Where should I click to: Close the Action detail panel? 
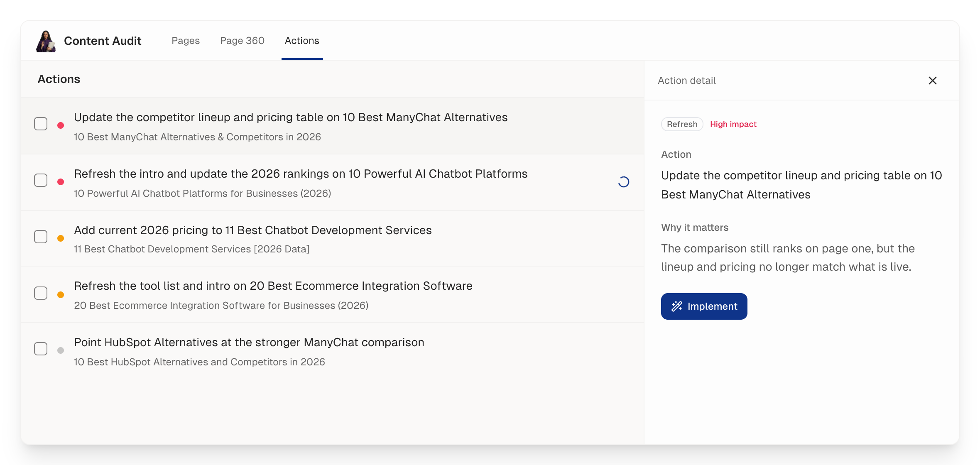932,81
